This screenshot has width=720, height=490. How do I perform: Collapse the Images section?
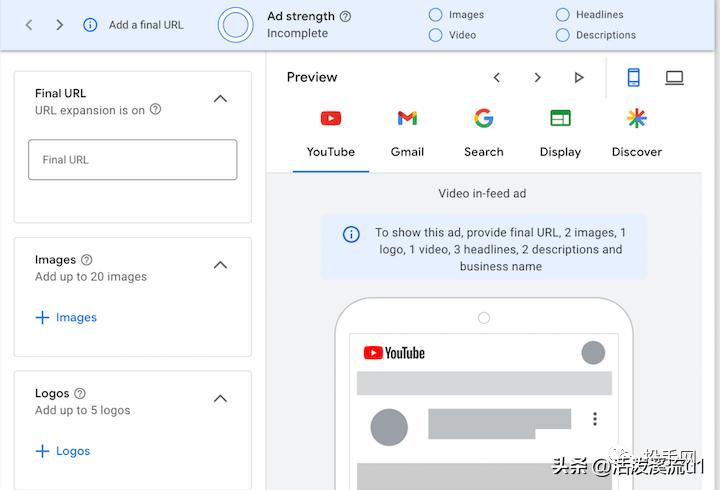pyautogui.click(x=220, y=265)
